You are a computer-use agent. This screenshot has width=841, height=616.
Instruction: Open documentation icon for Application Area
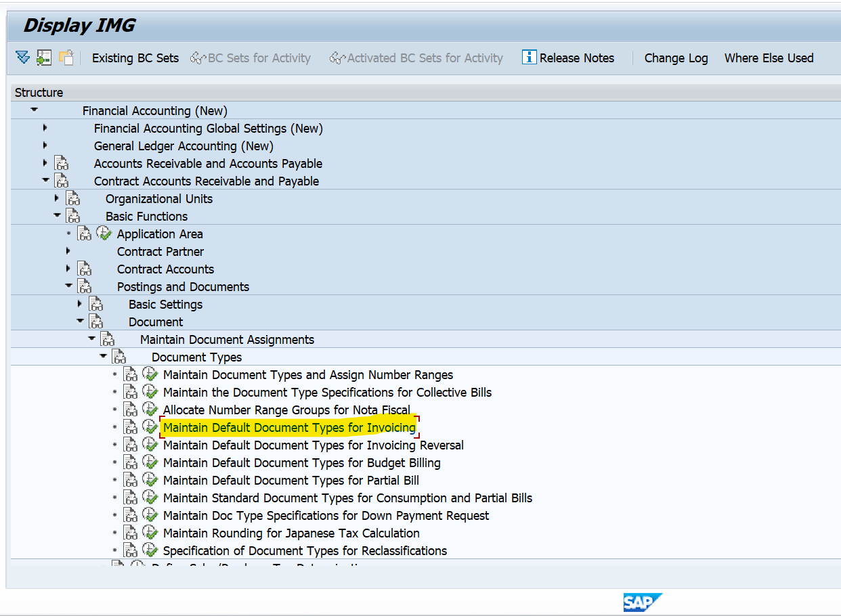[x=84, y=234]
